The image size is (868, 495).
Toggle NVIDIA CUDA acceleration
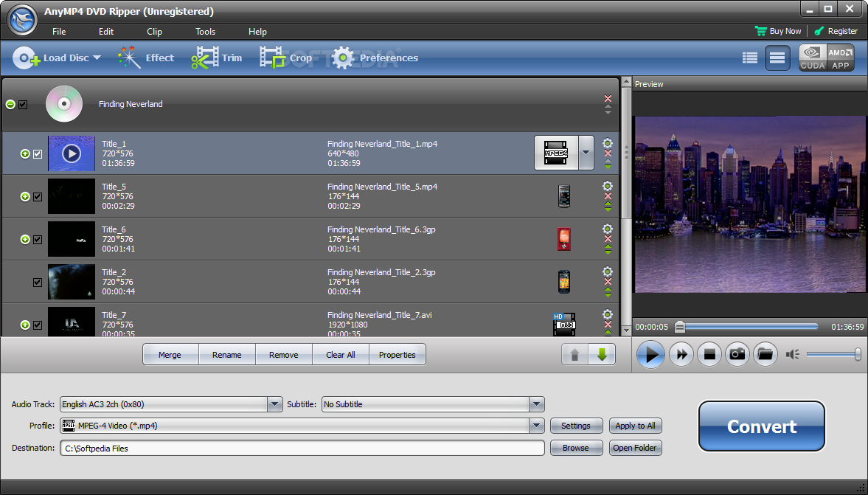coord(812,58)
